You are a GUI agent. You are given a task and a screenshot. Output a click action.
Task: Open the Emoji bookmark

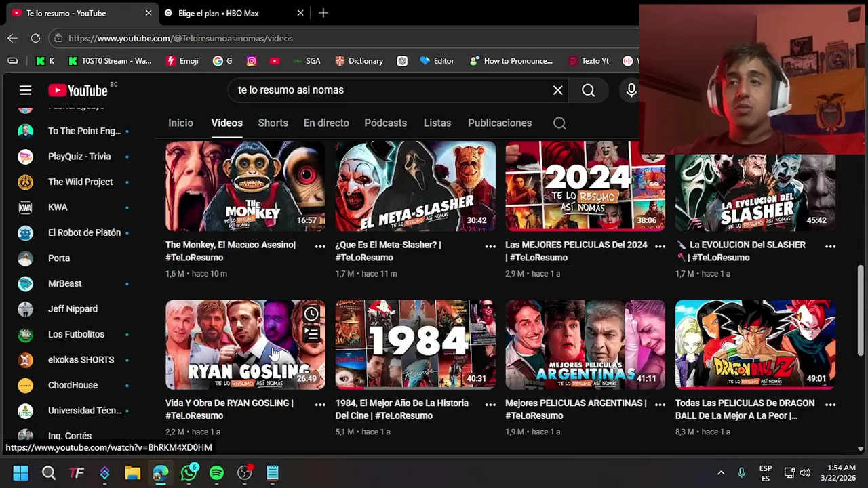[182, 61]
